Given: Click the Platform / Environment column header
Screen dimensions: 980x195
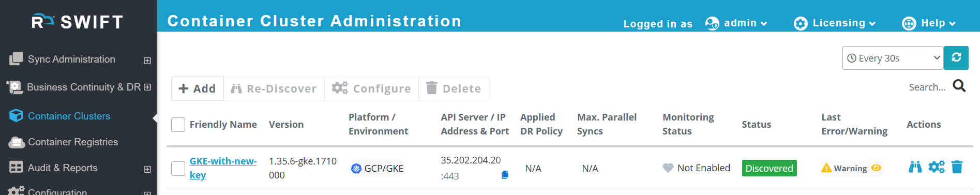Looking at the screenshot, I should tap(378, 124).
